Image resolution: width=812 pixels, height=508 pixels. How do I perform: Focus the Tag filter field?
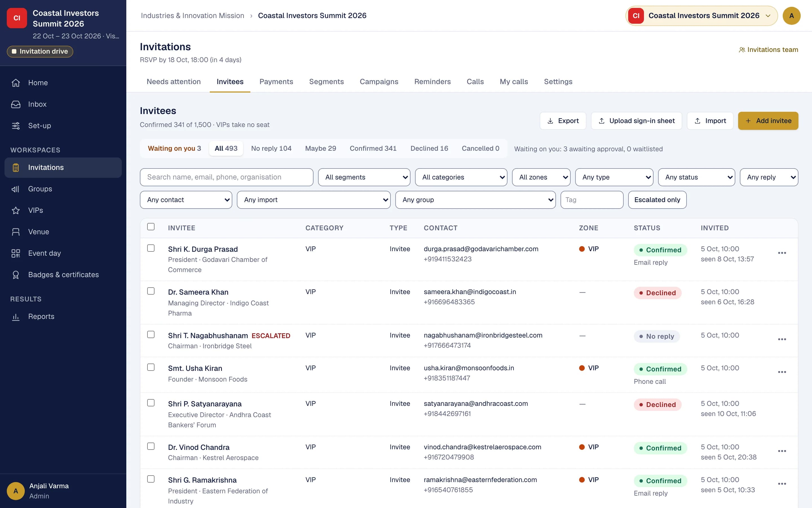click(x=592, y=200)
